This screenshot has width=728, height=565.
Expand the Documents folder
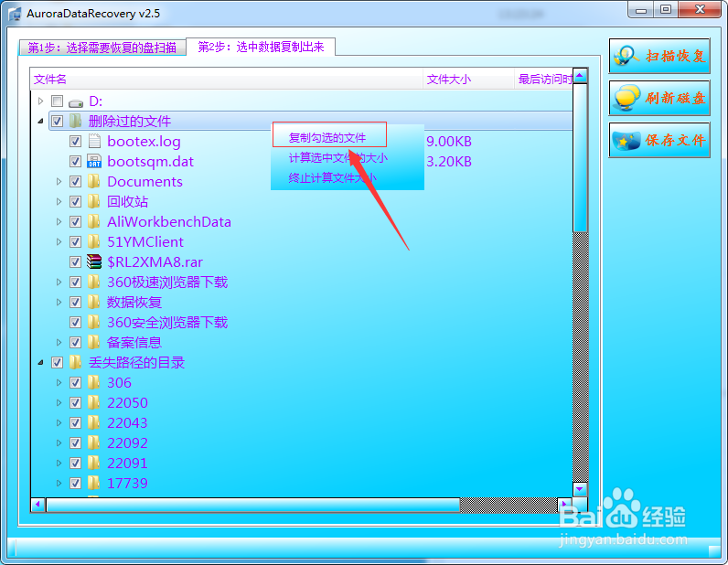coord(59,182)
